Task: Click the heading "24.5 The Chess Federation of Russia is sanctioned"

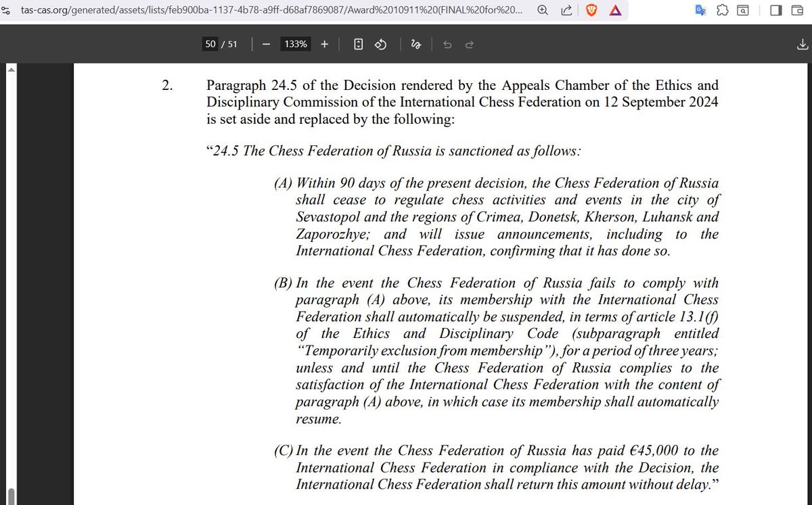Action: tap(374, 151)
